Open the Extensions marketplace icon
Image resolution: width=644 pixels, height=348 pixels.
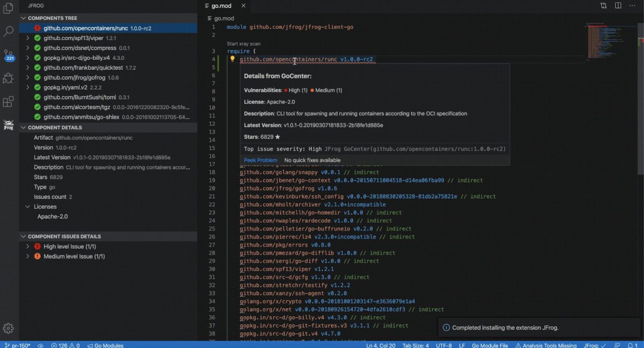click(8, 102)
